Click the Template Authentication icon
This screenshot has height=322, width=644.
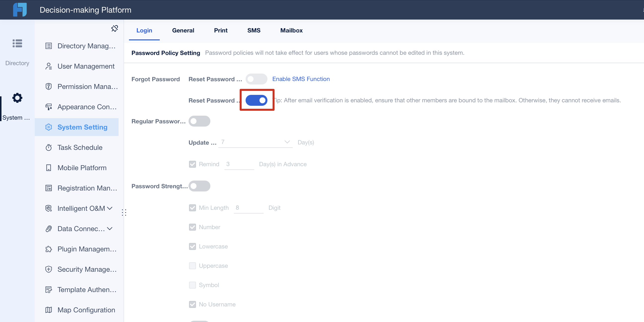[x=49, y=290]
